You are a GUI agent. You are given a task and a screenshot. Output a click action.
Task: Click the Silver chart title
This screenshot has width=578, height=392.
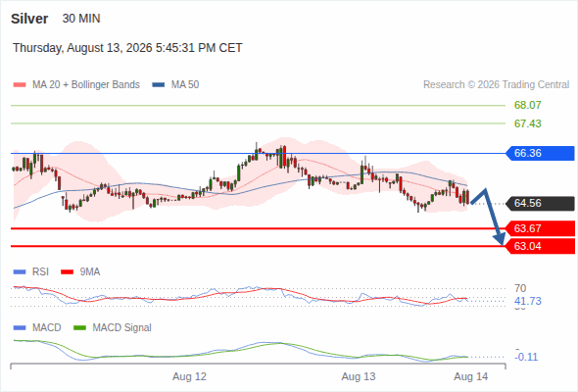pyautogui.click(x=29, y=19)
